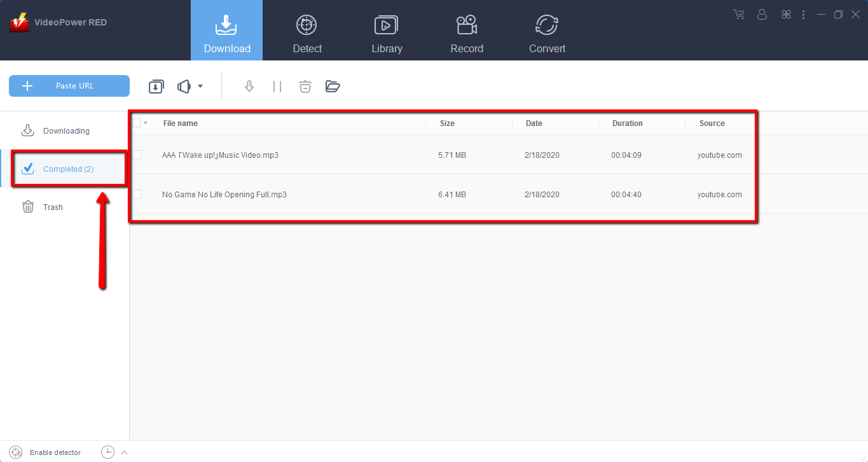Open the three-dot more menu
Screen dimensions: 868x462
804,14
